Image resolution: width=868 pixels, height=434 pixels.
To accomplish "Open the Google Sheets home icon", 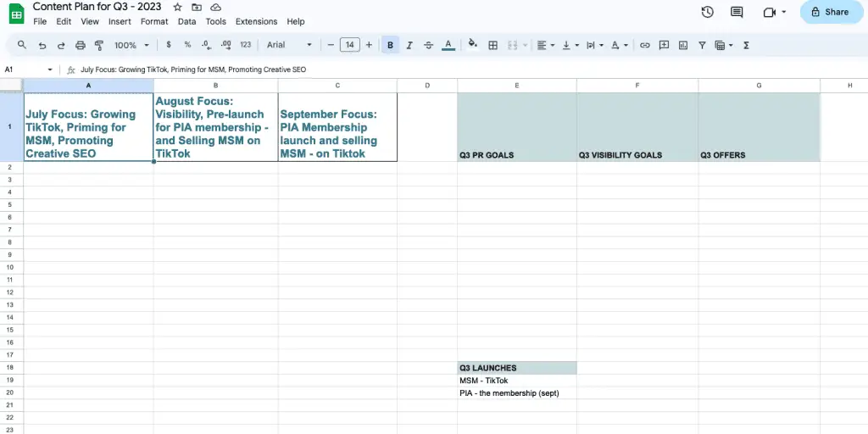I will [x=17, y=14].
